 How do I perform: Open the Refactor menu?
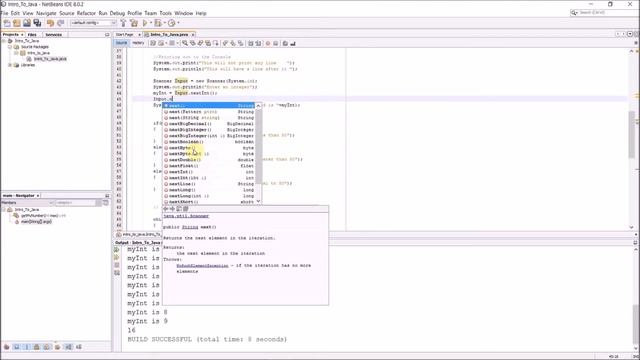[x=86, y=13]
